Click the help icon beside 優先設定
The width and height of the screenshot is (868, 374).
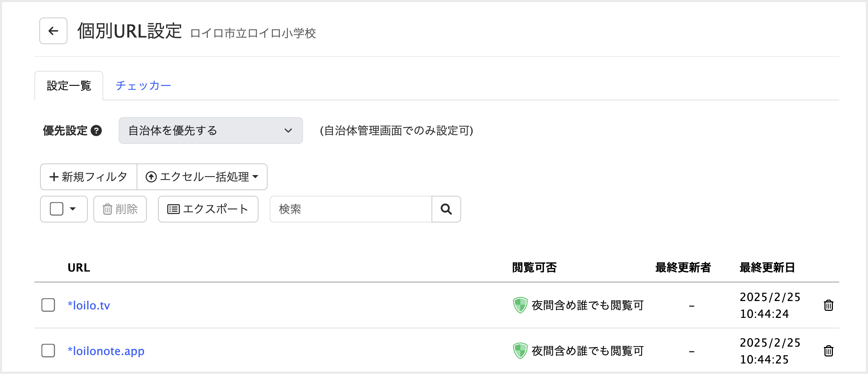pyautogui.click(x=96, y=131)
